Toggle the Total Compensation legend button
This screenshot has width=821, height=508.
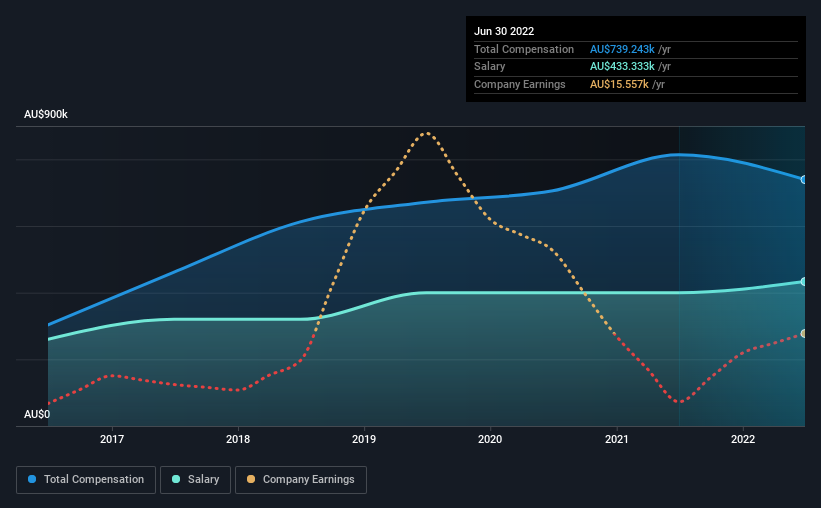coord(86,480)
